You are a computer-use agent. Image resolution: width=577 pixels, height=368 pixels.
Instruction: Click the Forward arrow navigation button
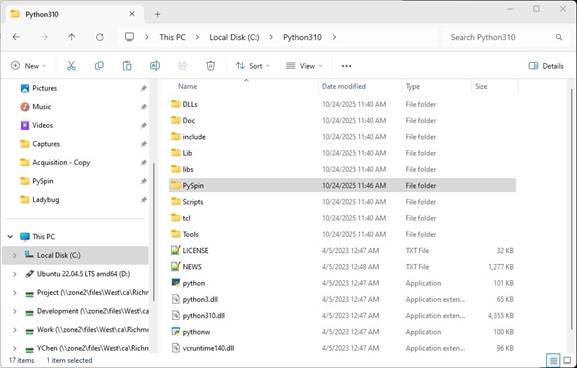click(x=44, y=37)
